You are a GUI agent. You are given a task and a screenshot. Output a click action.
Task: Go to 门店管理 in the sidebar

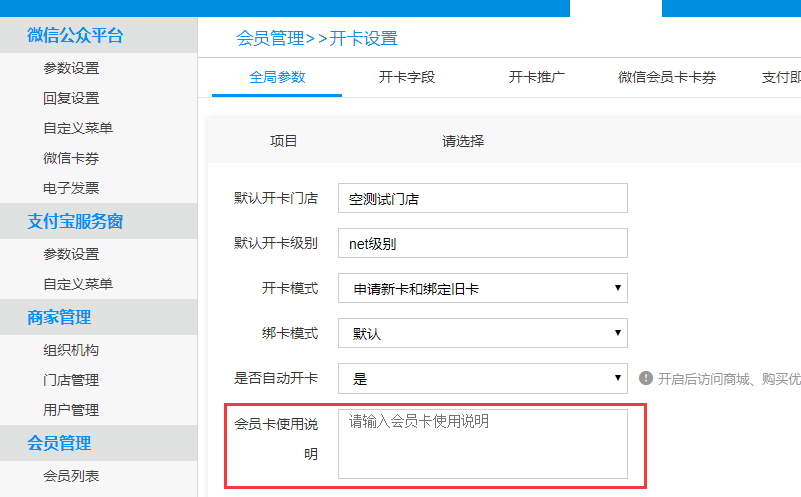[71, 380]
